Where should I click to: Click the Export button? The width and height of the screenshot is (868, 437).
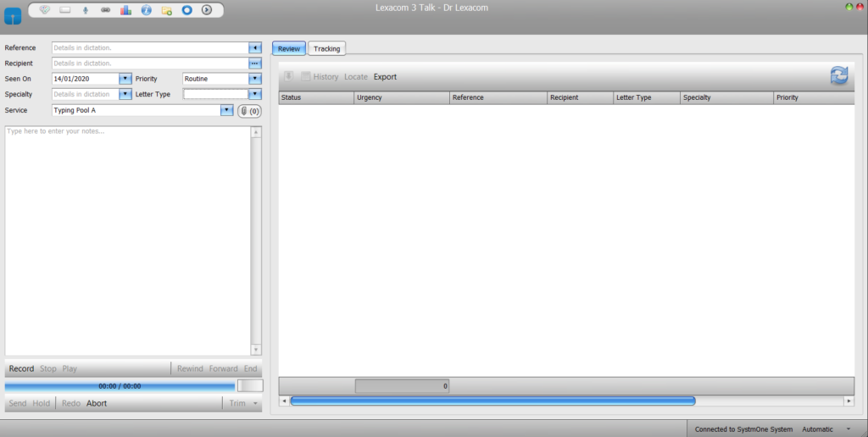pyautogui.click(x=386, y=77)
